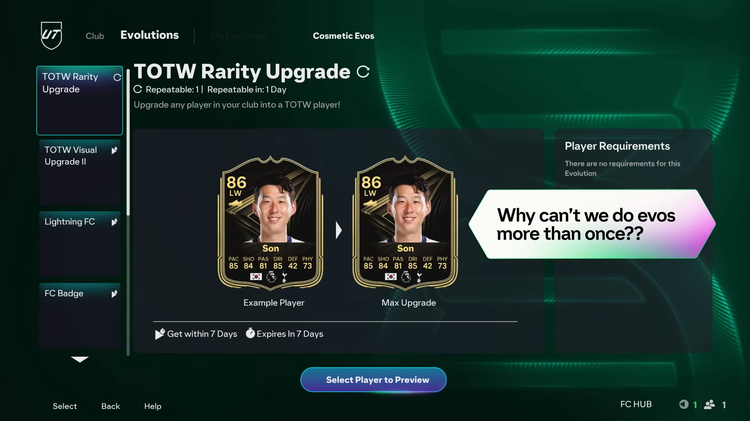Click the Expires In 7 Days stopwatch icon
The width and height of the screenshot is (750, 421).
pyautogui.click(x=250, y=333)
